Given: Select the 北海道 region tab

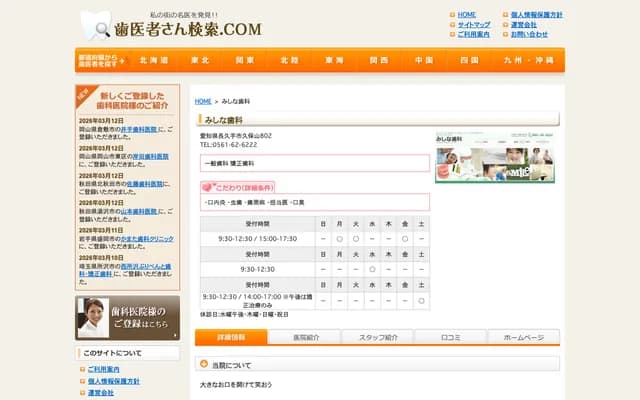Looking at the screenshot, I should (x=154, y=60).
